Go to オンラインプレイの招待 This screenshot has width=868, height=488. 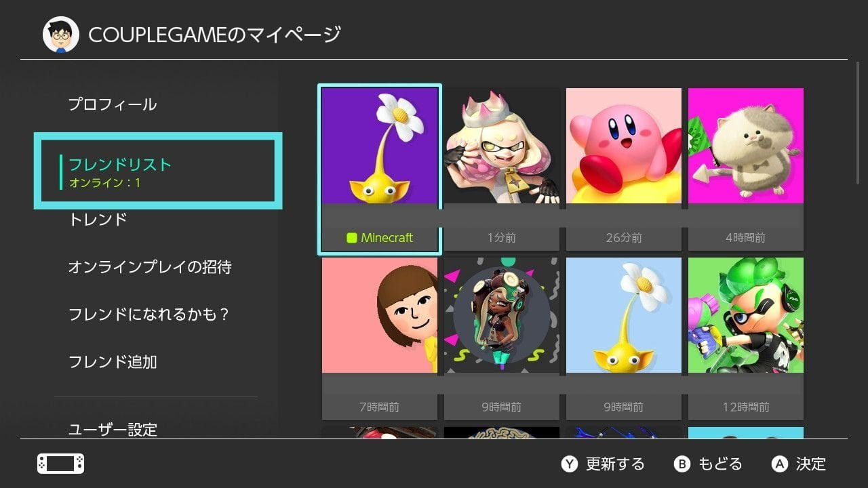click(x=150, y=267)
